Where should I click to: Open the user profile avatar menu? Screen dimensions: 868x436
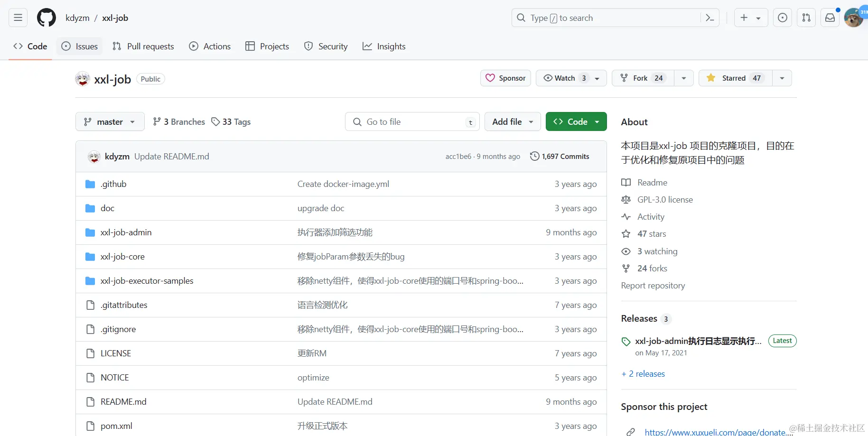853,18
